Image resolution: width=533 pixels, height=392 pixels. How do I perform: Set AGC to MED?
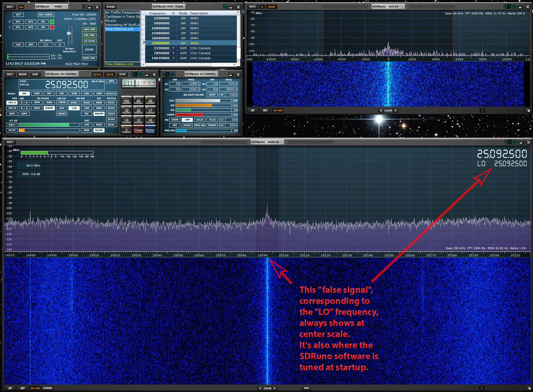pyautogui.click(x=87, y=130)
